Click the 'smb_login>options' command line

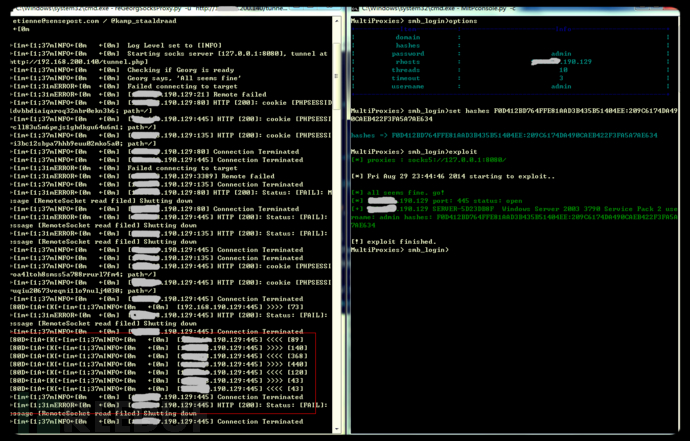[414, 21]
